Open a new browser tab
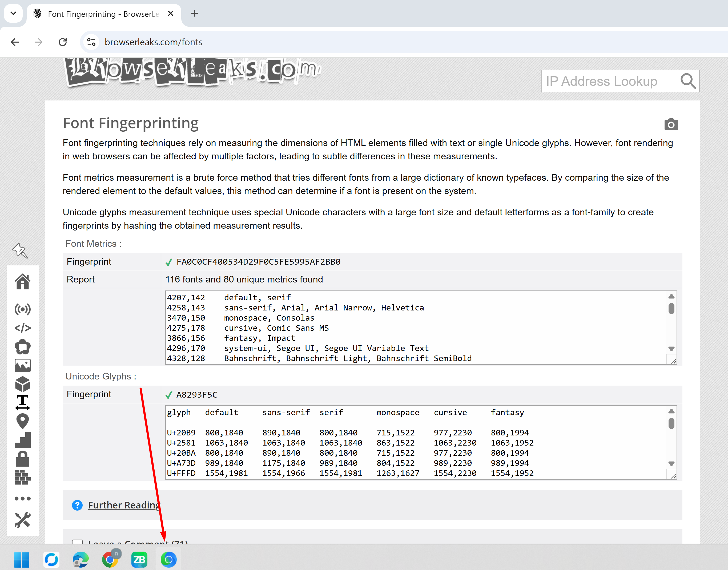The width and height of the screenshot is (728, 570). 195,13
